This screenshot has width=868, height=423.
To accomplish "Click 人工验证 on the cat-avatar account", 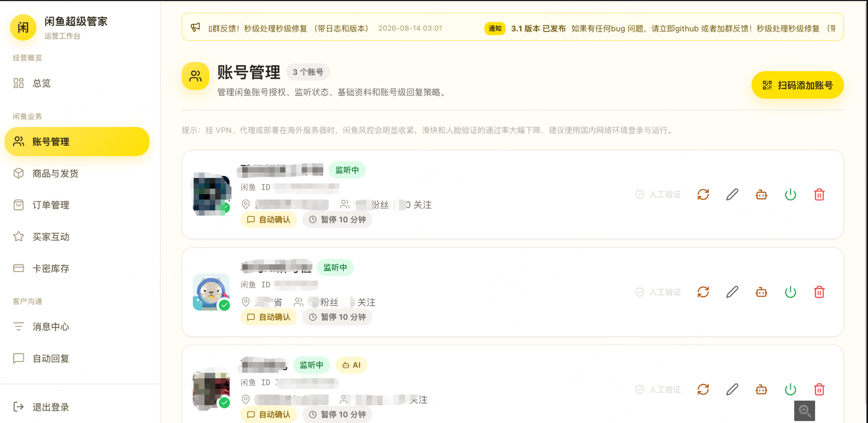I will coord(658,292).
